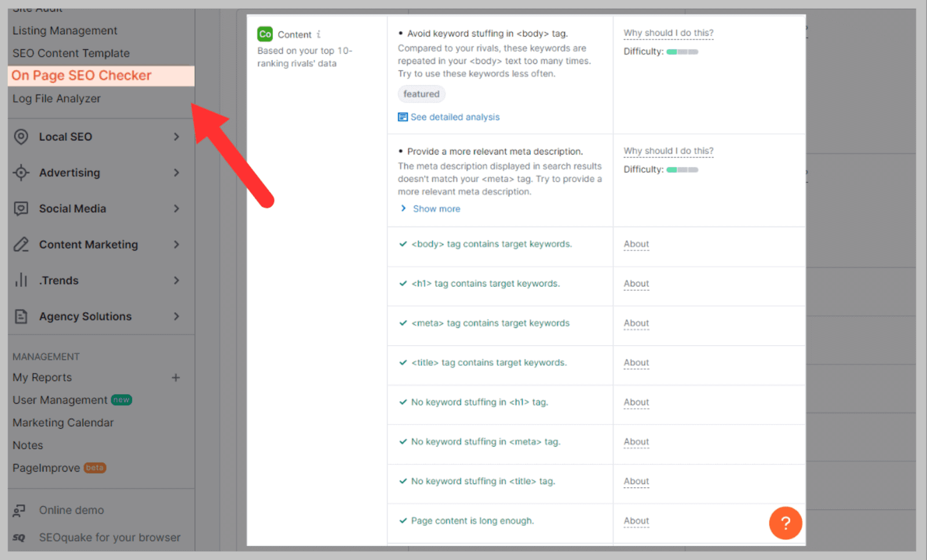
Task: Click 'No keyword stuffing in <meta> tag.' text
Action: (x=486, y=442)
